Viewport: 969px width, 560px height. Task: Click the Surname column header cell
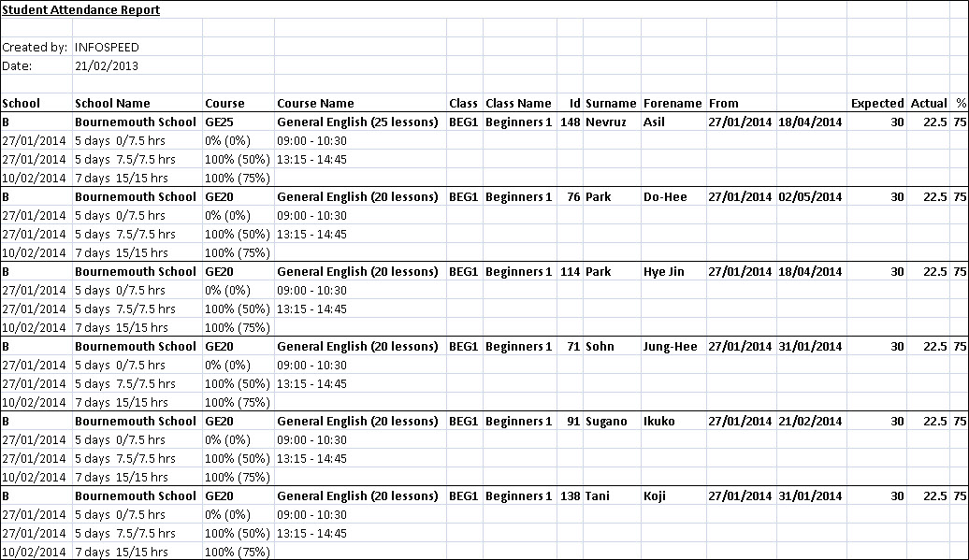[610, 103]
